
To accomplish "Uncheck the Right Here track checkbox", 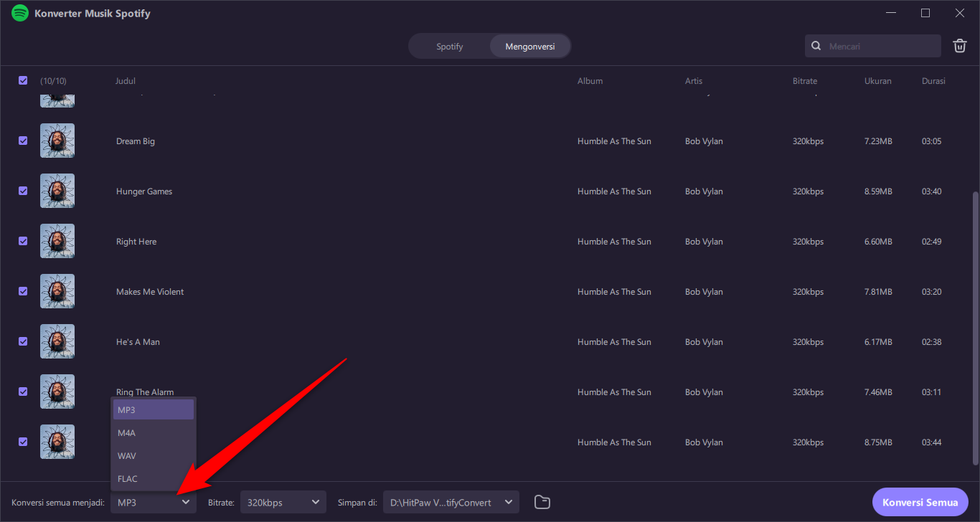I will [23, 241].
